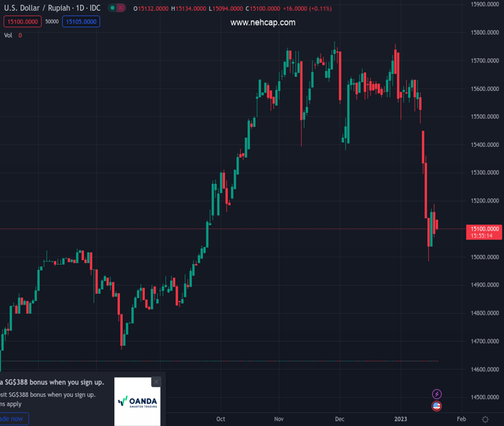Click the purple lightning bolt event icon
Image resolution: width=504 pixels, height=426 pixels.
437,394
